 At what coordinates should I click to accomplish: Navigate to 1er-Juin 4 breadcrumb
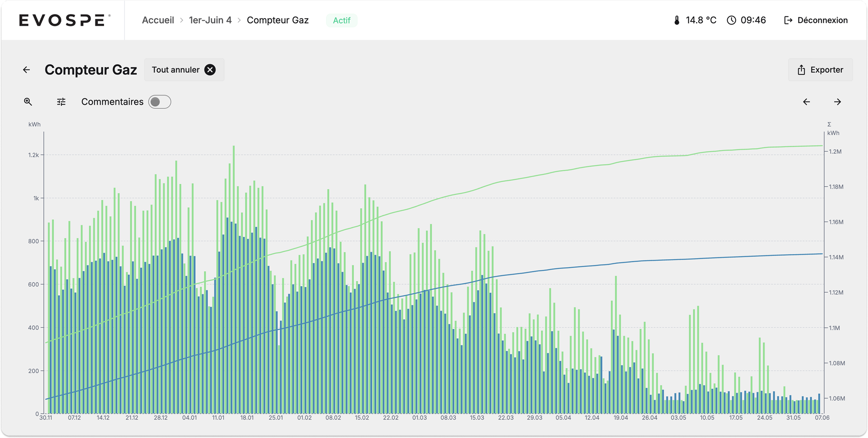(210, 20)
